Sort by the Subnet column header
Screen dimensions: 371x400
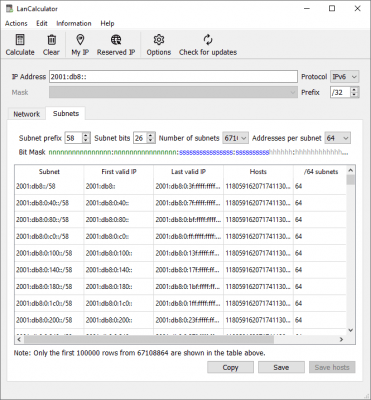click(x=49, y=172)
